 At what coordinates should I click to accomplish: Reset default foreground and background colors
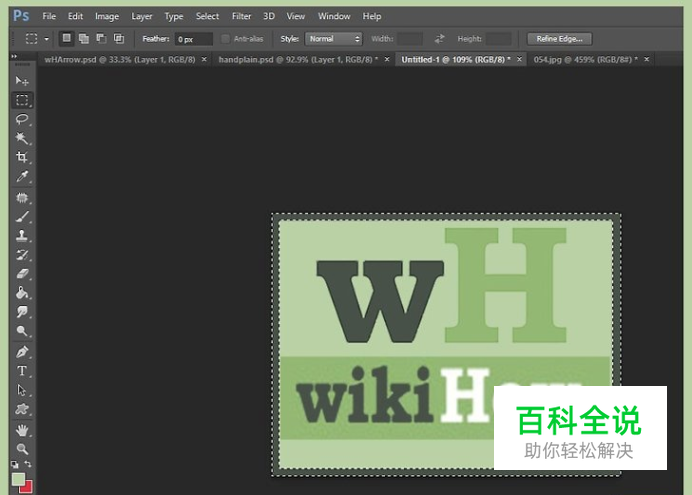15,464
